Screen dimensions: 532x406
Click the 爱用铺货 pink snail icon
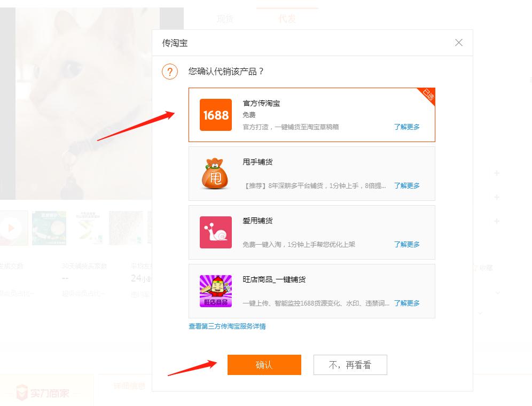(x=215, y=232)
